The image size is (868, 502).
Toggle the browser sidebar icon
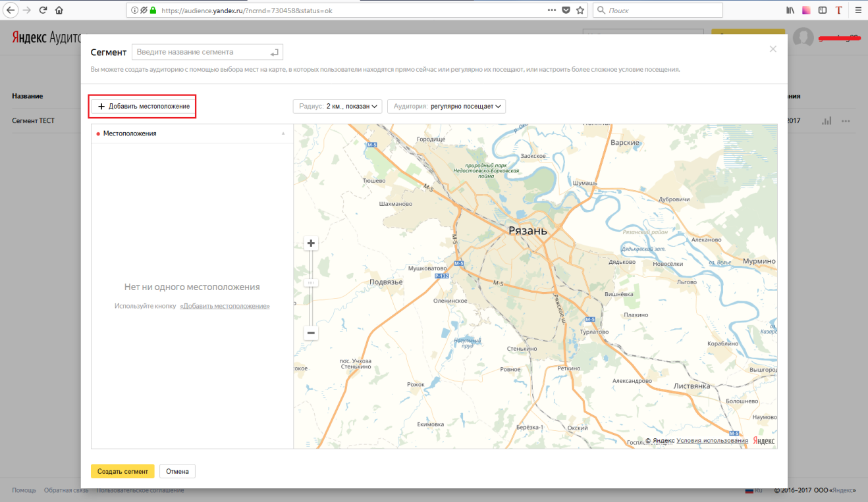tap(823, 11)
